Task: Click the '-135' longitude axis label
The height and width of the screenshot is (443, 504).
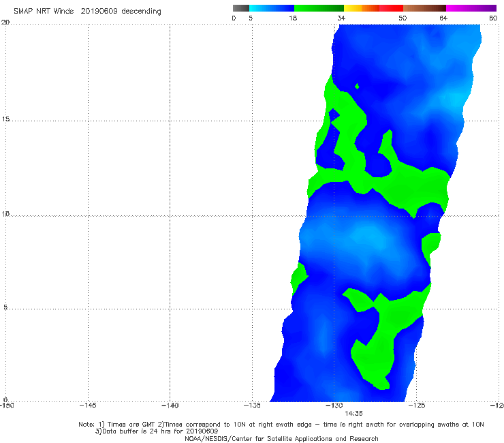Action: (x=252, y=406)
